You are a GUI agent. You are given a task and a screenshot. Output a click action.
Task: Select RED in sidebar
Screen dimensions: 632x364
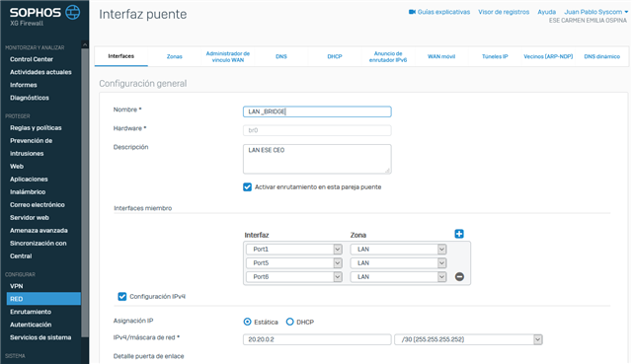pos(43,299)
